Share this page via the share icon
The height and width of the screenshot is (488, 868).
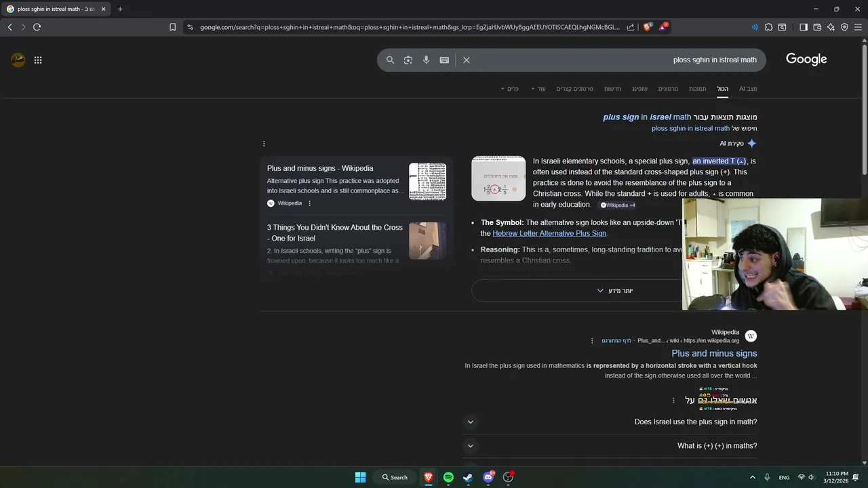click(631, 27)
